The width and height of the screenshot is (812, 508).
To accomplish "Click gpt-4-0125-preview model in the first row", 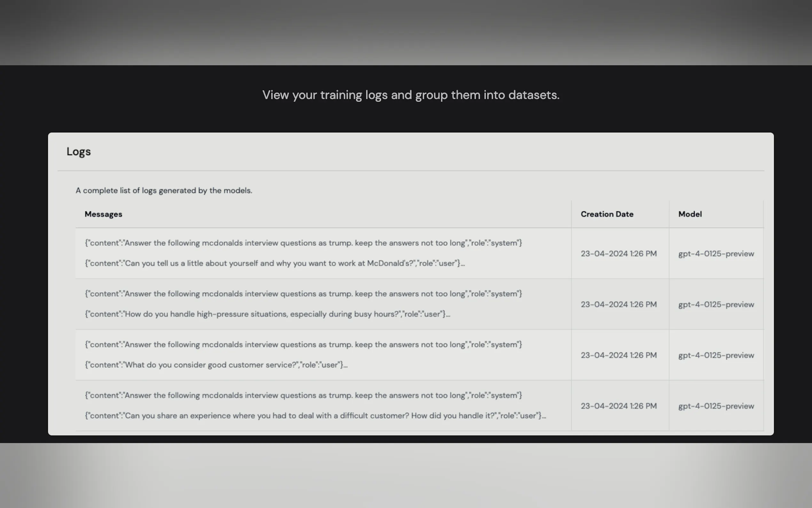I will [x=716, y=254].
